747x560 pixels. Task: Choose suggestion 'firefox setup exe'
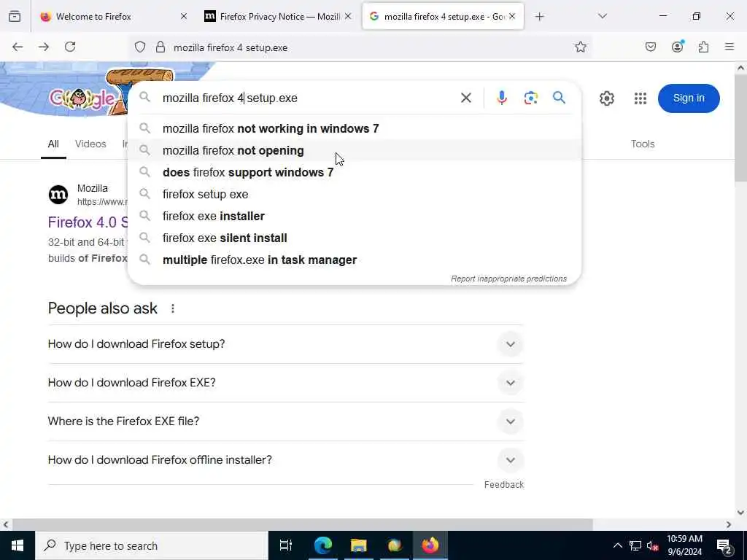tap(355, 194)
